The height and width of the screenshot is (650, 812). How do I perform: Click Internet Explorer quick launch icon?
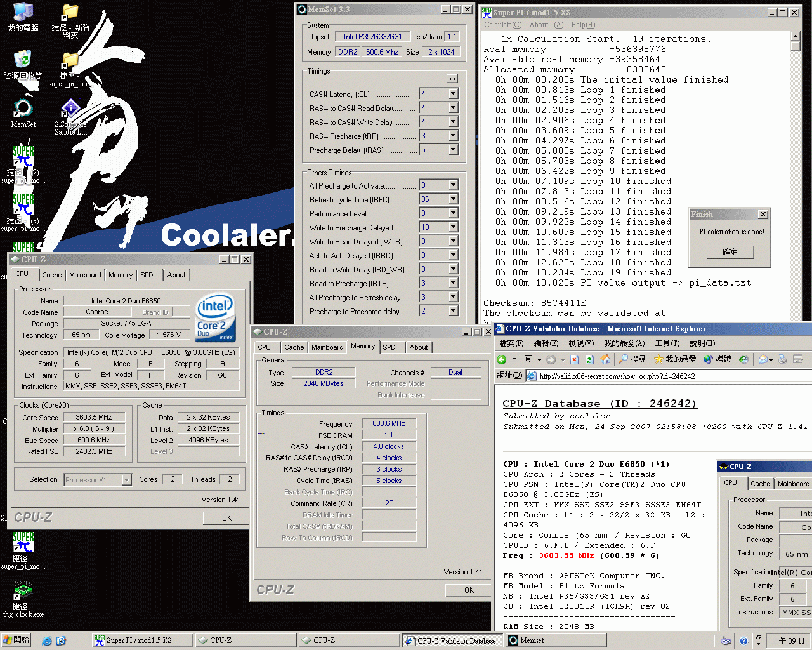tap(47, 641)
